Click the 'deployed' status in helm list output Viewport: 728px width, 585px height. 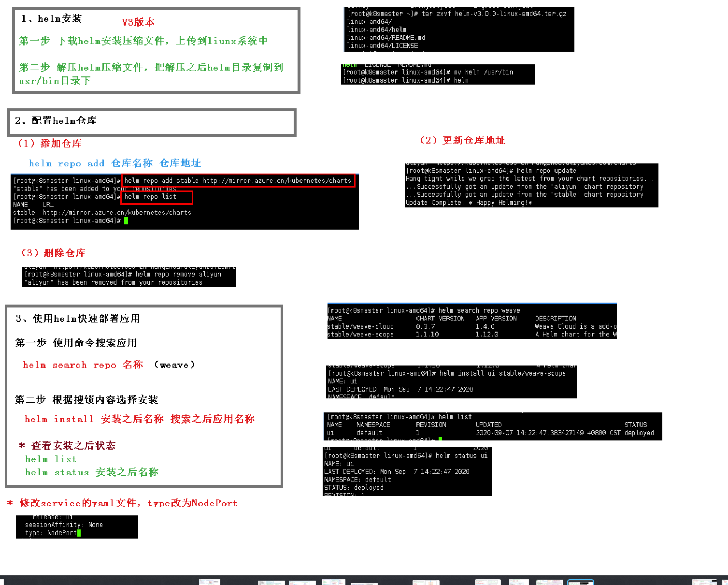(639, 433)
